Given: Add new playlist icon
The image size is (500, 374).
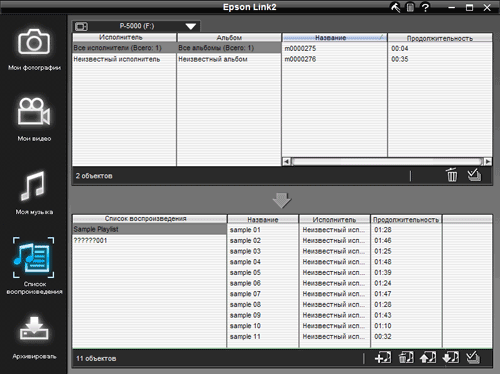Looking at the screenshot, I should tap(383, 358).
